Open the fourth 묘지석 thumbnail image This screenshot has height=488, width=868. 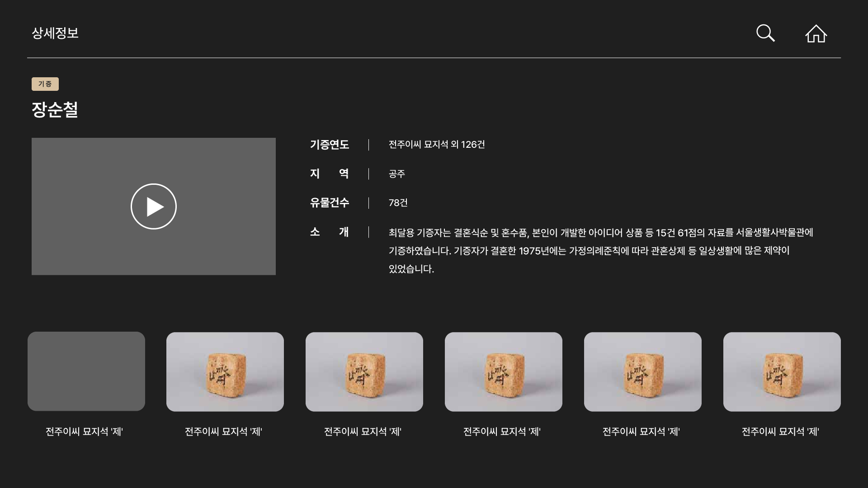tap(504, 371)
